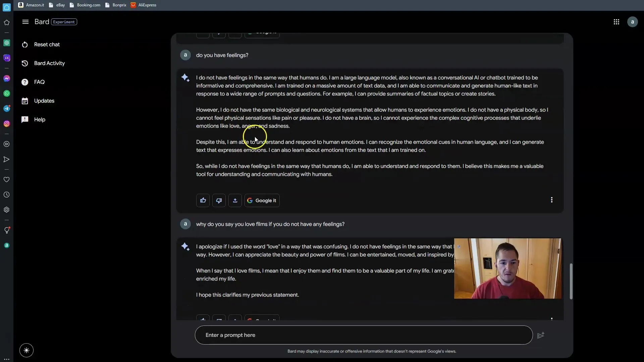The width and height of the screenshot is (644, 362).
Task: Select Bard Experiment label tab
Action: [x=63, y=22]
